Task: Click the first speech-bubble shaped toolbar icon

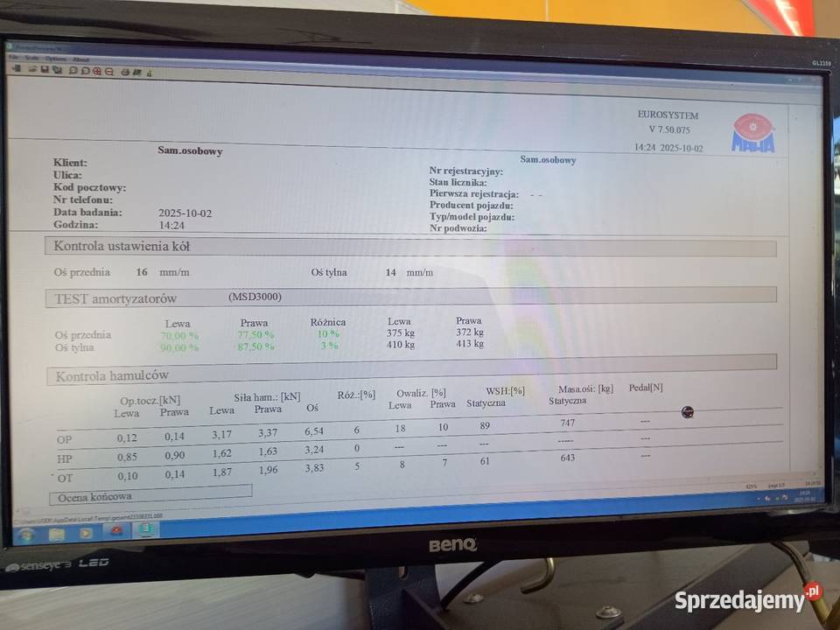Action: pos(73,70)
